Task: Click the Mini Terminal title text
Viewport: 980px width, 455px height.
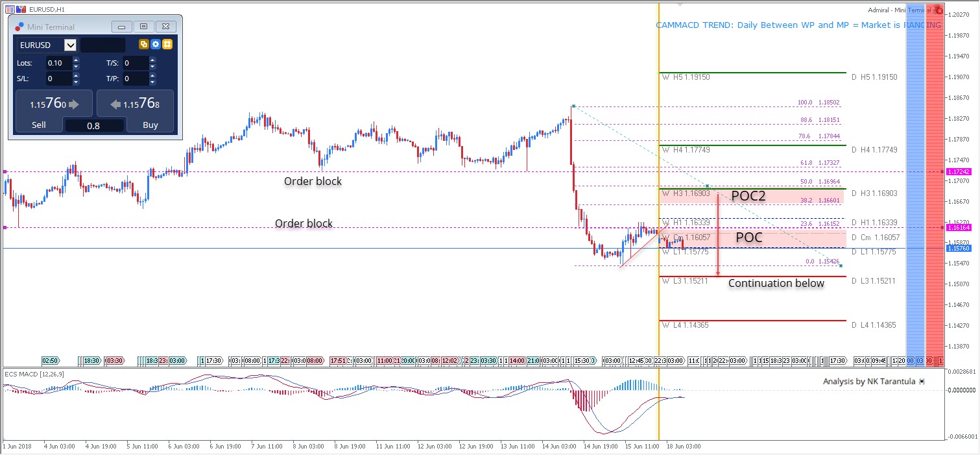Action: coord(51,27)
